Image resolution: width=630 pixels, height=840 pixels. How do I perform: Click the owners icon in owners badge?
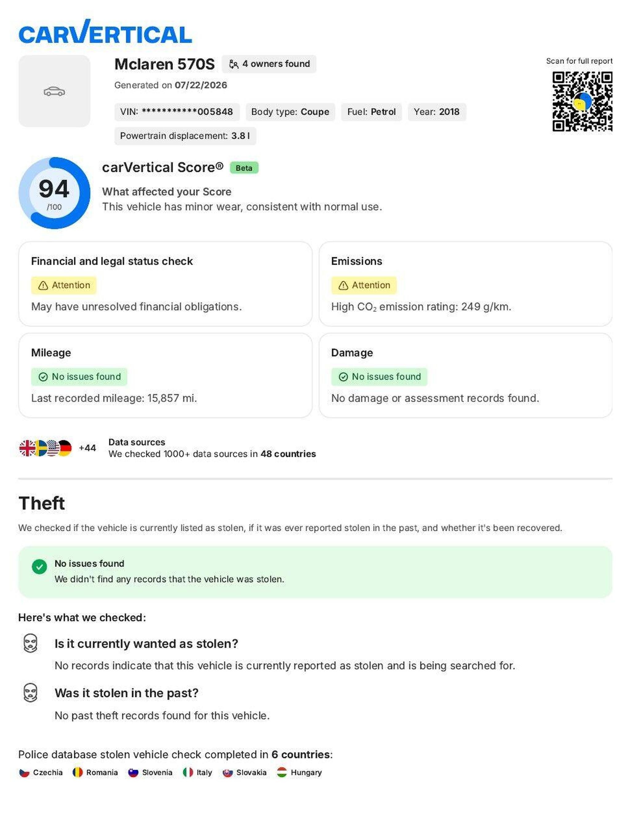click(234, 64)
